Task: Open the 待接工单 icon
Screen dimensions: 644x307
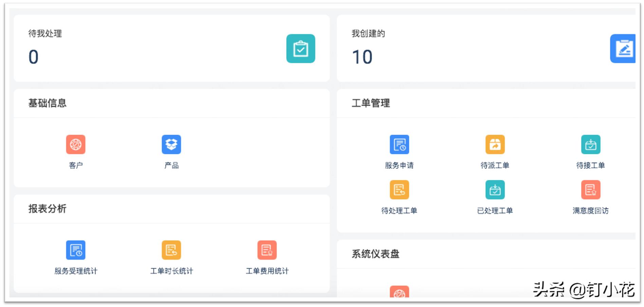Action: [591, 144]
